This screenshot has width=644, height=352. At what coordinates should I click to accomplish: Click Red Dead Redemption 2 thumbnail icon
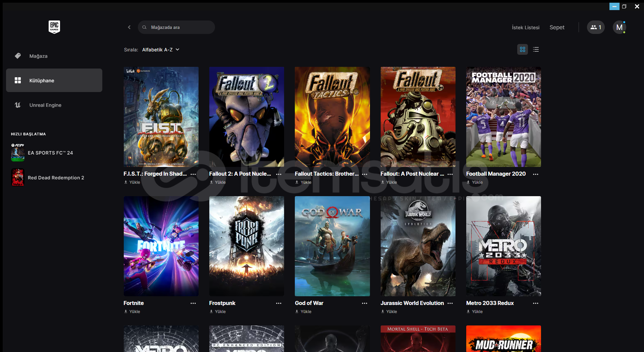coord(18,177)
